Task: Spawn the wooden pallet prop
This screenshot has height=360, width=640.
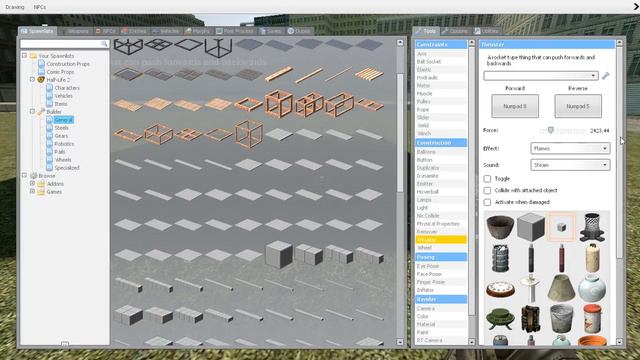Action: [369, 74]
